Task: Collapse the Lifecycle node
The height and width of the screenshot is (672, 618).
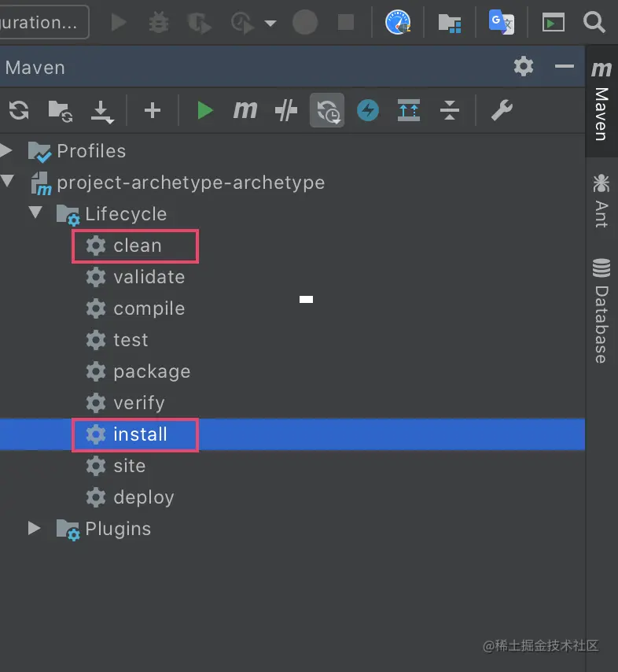Action: pos(35,212)
